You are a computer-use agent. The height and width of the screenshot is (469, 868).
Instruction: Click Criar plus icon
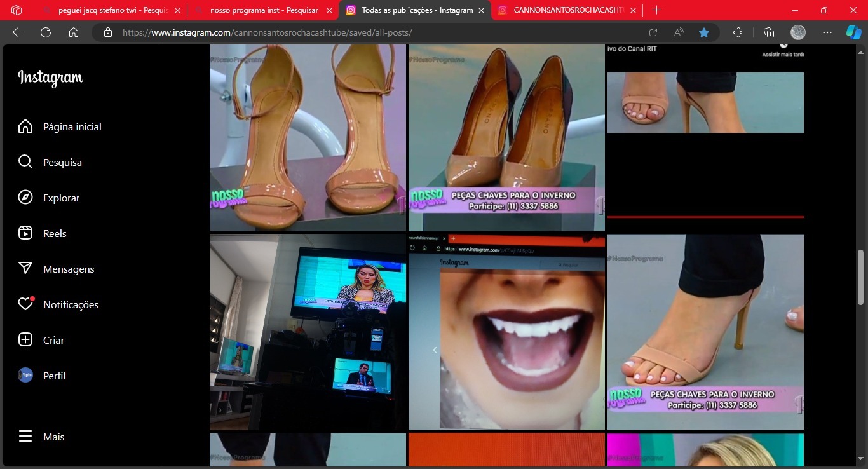click(x=25, y=340)
